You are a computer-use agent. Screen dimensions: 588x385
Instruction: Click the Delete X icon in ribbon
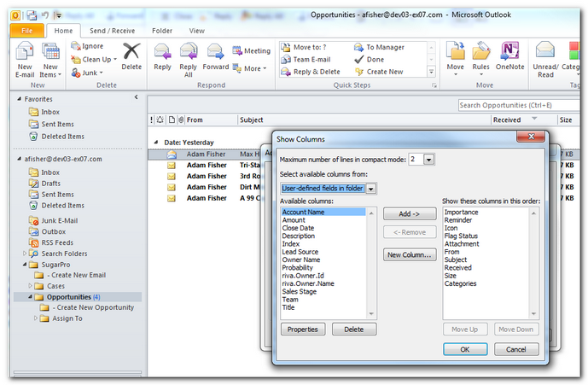(131, 51)
